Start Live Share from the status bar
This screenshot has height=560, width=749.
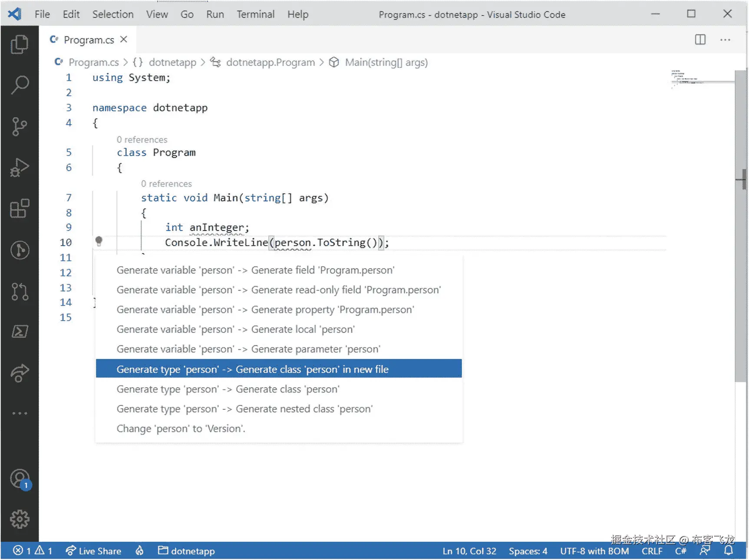pos(93,551)
